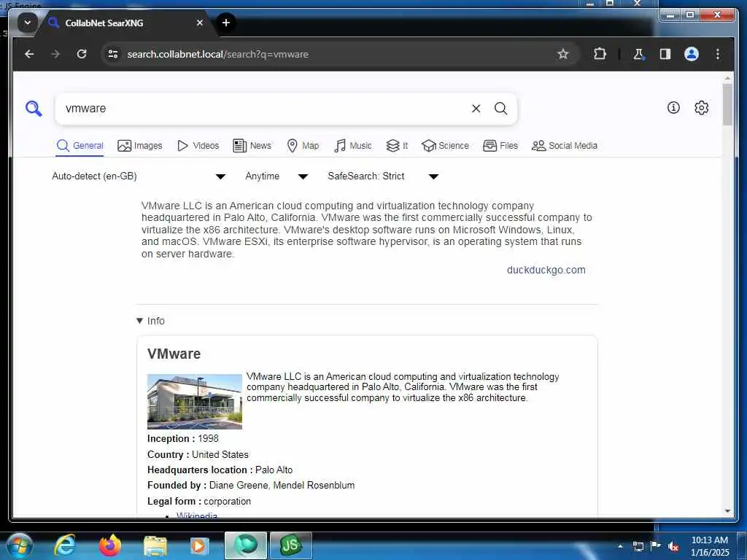This screenshot has height=560, width=747.
Task: Switch to Files results tab
Action: point(500,146)
